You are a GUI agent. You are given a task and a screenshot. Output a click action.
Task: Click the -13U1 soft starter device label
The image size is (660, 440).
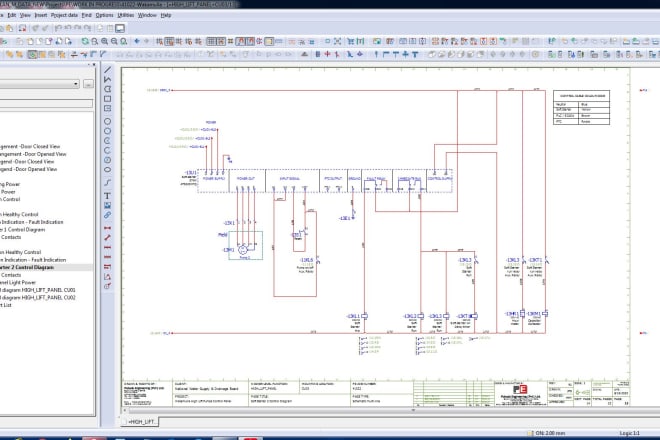pyautogui.click(x=191, y=173)
